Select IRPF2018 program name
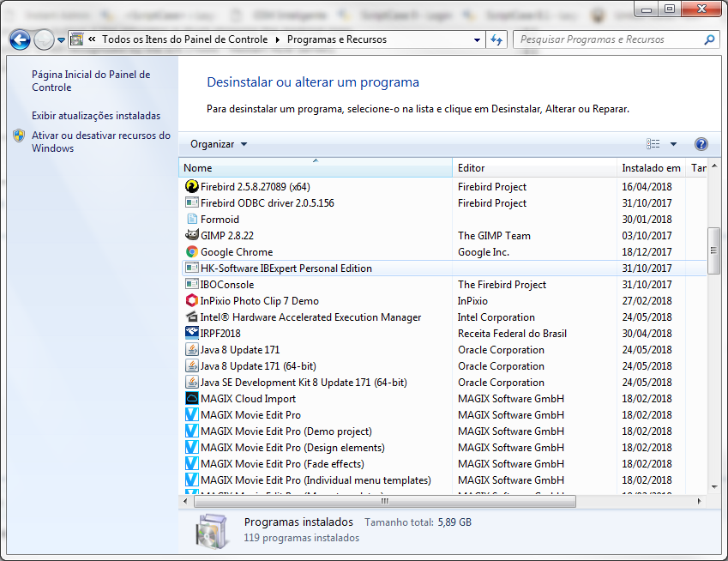The width and height of the screenshot is (728, 561). (x=220, y=334)
